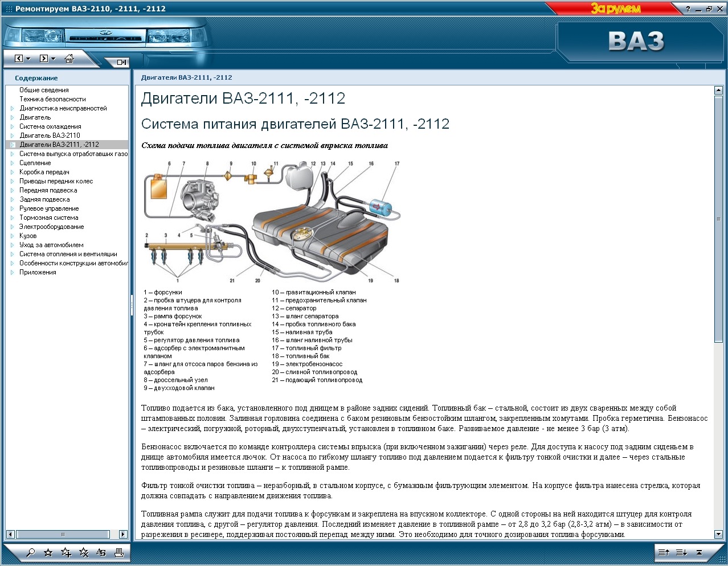Click legend item 12 – сепаратор

(x=294, y=308)
